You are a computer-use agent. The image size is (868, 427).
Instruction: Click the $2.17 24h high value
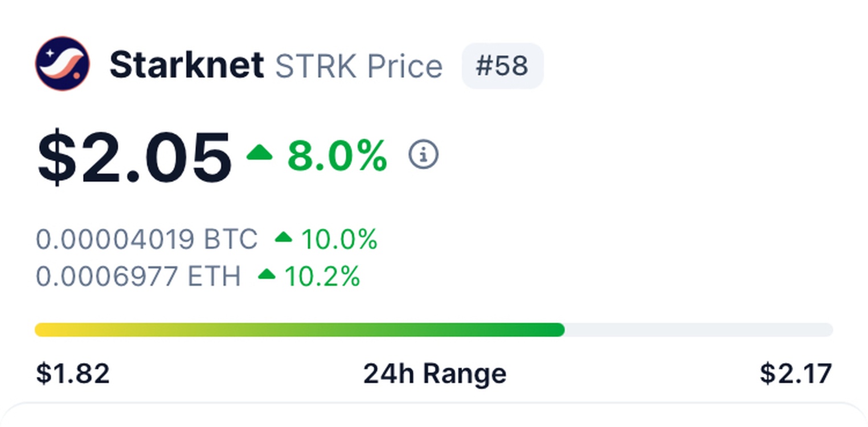click(x=796, y=374)
